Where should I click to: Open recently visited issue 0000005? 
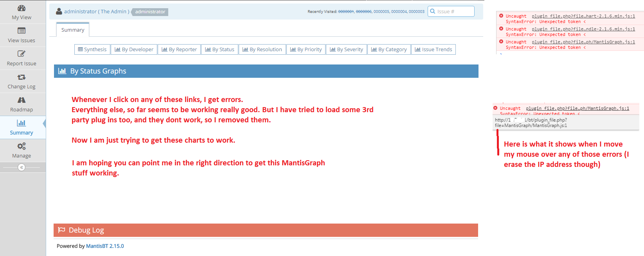381,12
